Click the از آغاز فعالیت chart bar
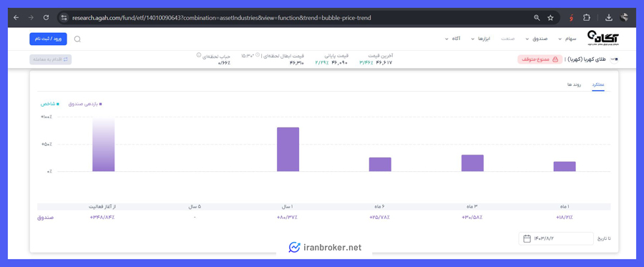Viewport: 644px width, 267px height. click(x=104, y=144)
